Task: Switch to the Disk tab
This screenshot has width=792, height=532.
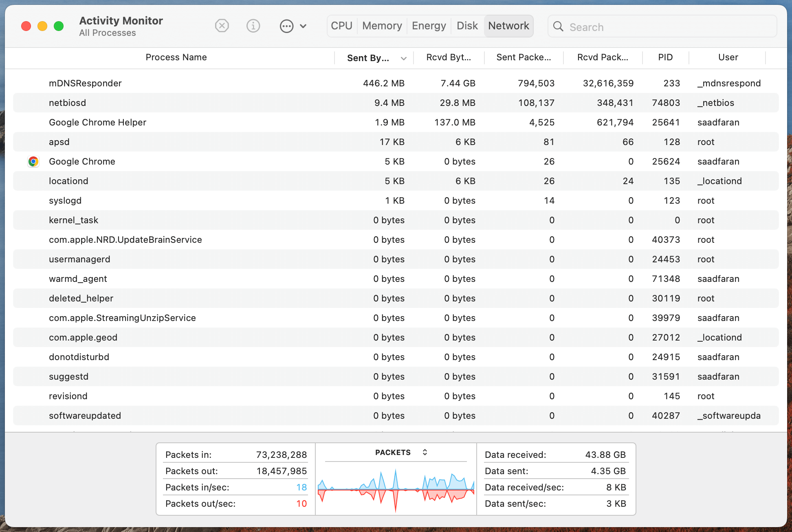Action: [x=467, y=26]
